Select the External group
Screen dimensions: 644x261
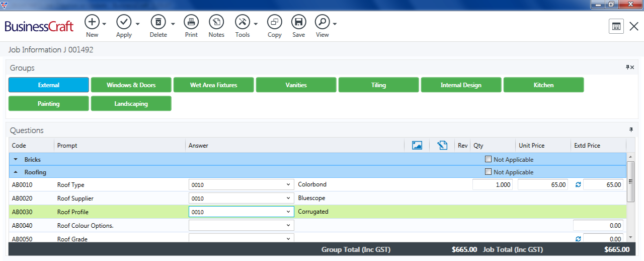(49, 85)
